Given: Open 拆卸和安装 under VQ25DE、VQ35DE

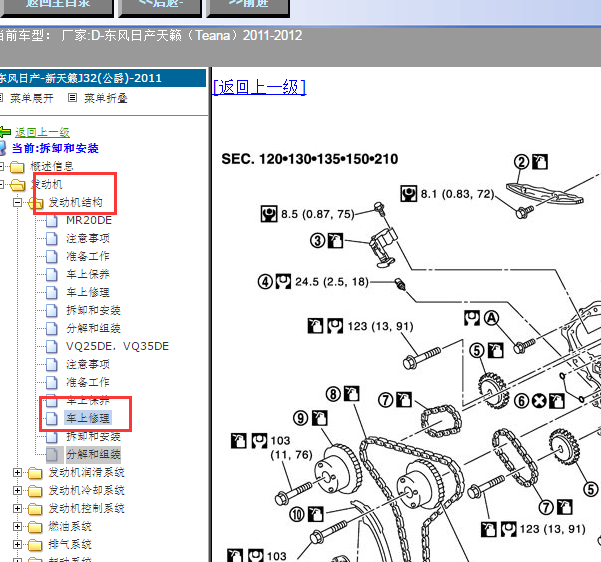Looking at the screenshot, I should [x=94, y=436].
